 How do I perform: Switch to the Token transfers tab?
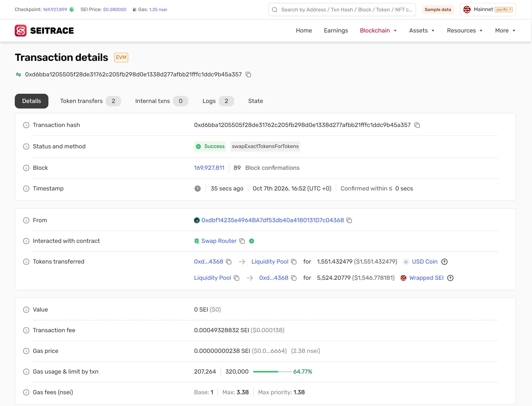90,101
